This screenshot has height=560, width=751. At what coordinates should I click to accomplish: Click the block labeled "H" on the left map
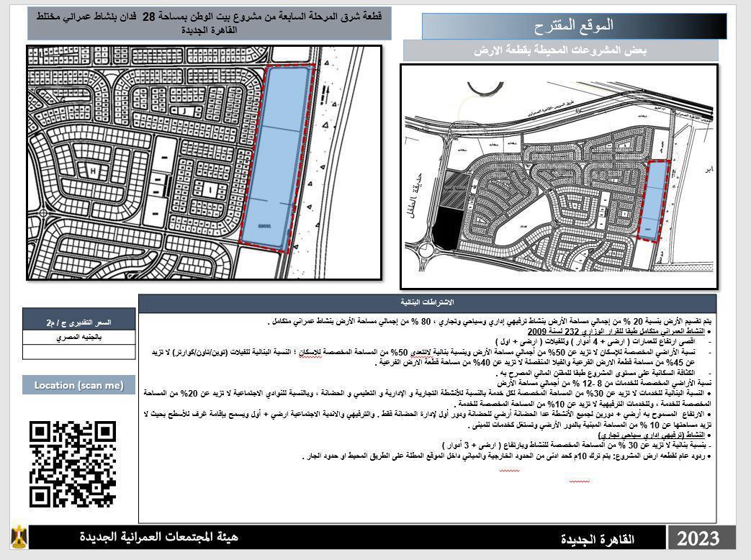pos(92,171)
